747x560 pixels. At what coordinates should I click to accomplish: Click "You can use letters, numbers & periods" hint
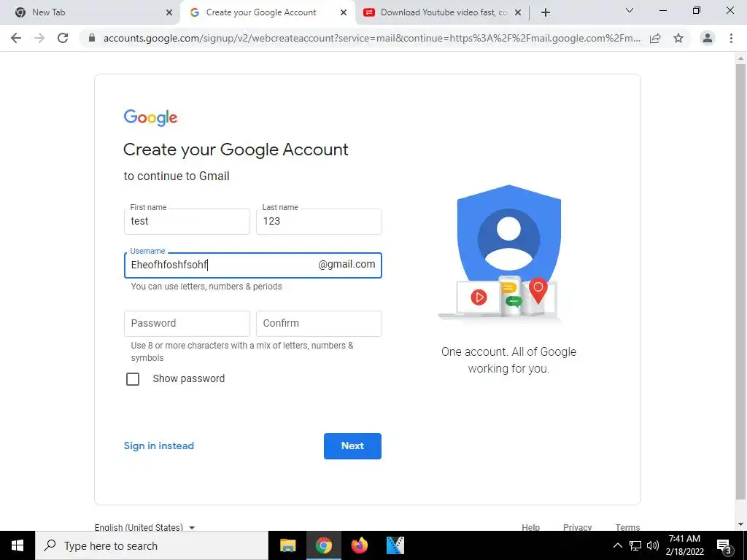206,286
